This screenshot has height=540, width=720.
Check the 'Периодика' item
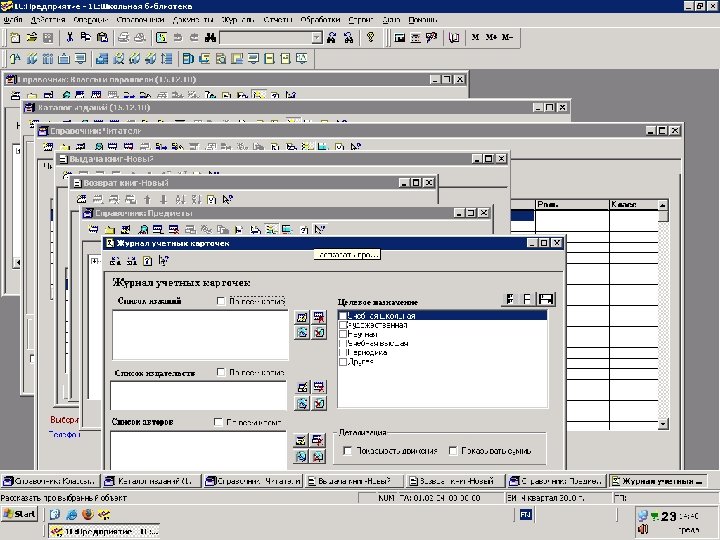pyautogui.click(x=343, y=353)
